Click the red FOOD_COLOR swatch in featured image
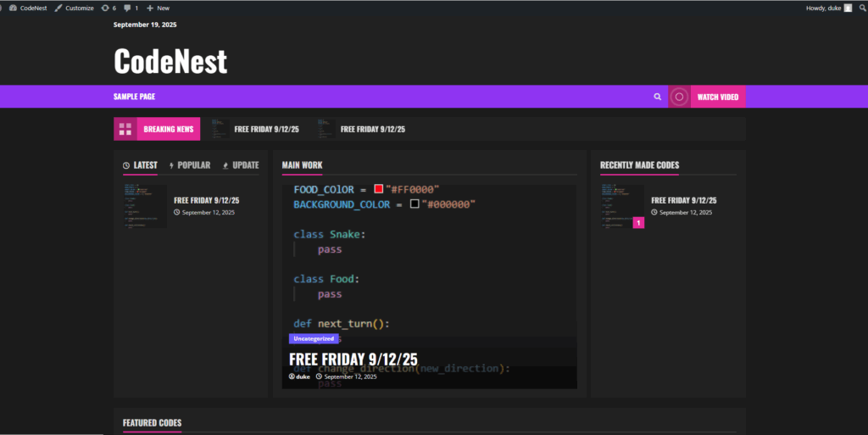Viewport: 868px width, 435px height. (x=379, y=189)
